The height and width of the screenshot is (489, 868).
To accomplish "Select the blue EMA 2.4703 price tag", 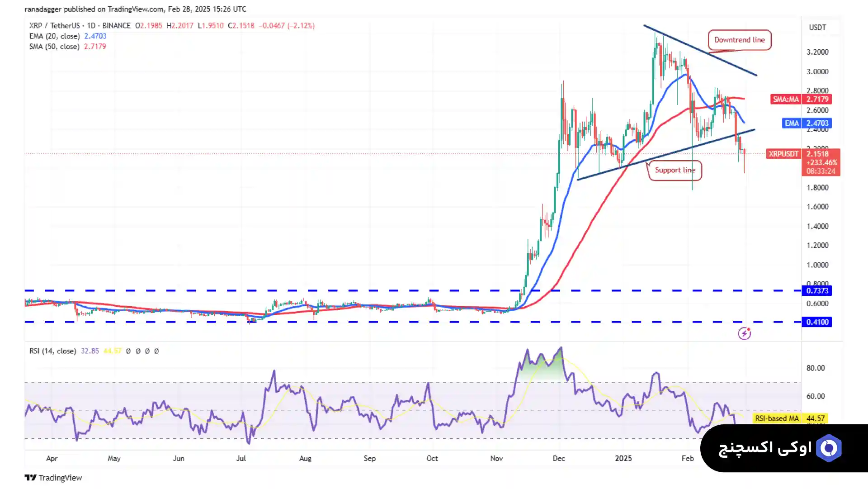I will [807, 123].
